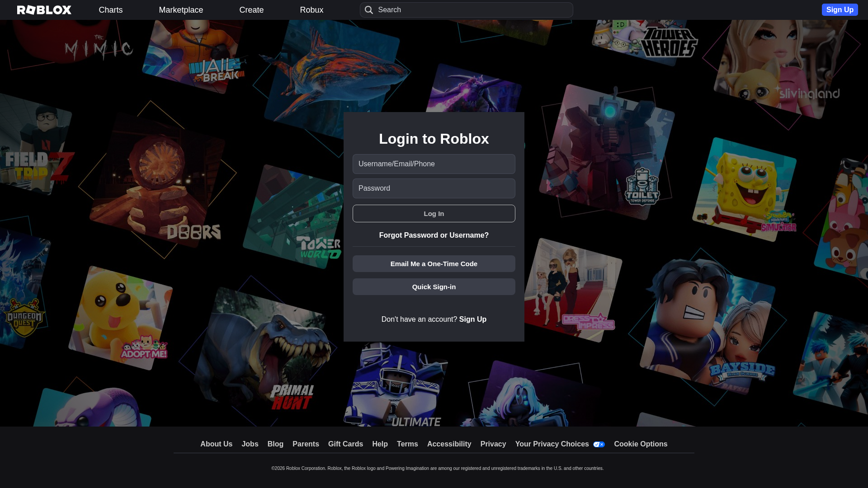The width and height of the screenshot is (868, 488).
Task: Open the Charts menu item
Action: point(111,10)
